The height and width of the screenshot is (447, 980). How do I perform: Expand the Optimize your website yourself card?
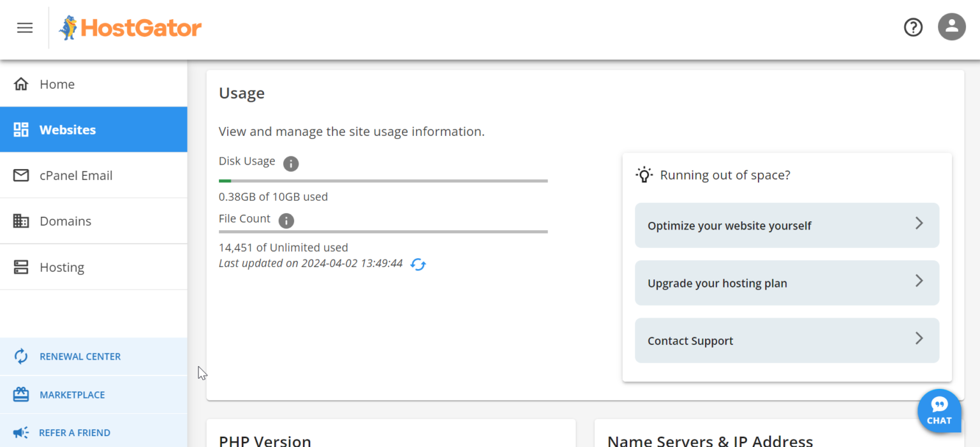[787, 225]
